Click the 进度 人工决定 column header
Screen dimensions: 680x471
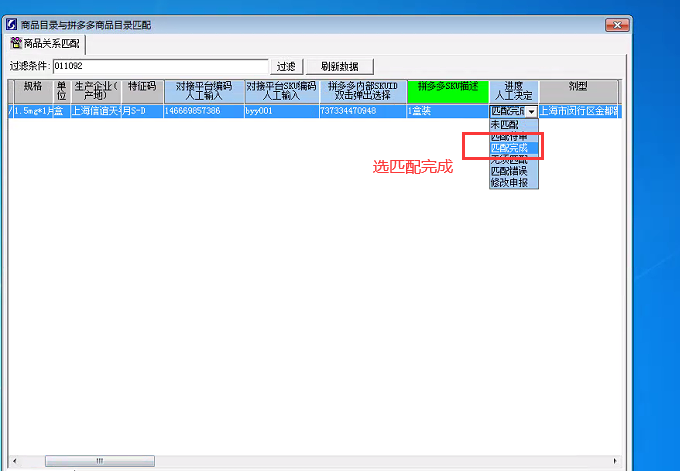click(514, 92)
